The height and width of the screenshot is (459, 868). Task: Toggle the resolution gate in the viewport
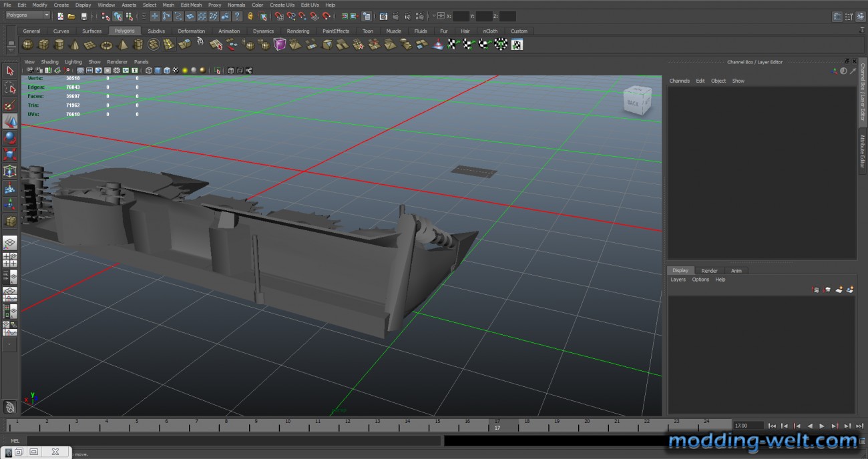point(98,71)
